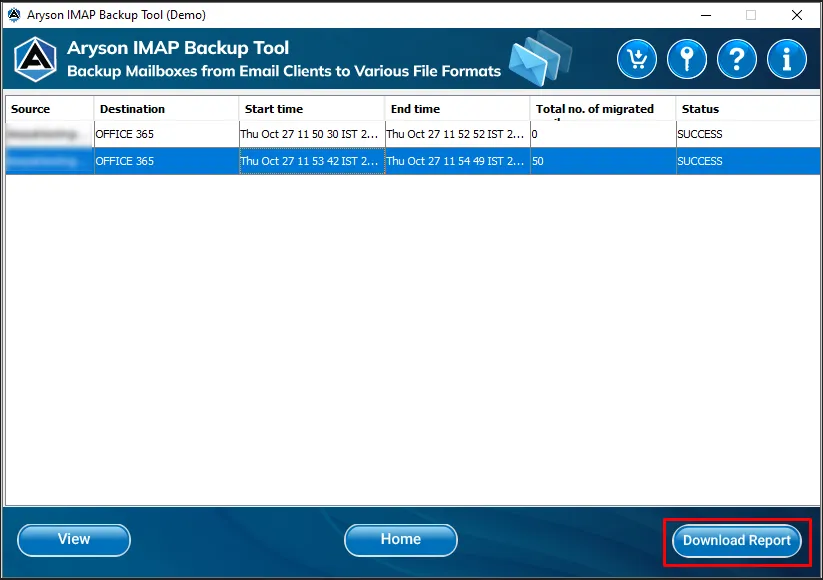
Task: Select start time cell 11 53 42
Action: click(x=312, y=161)
